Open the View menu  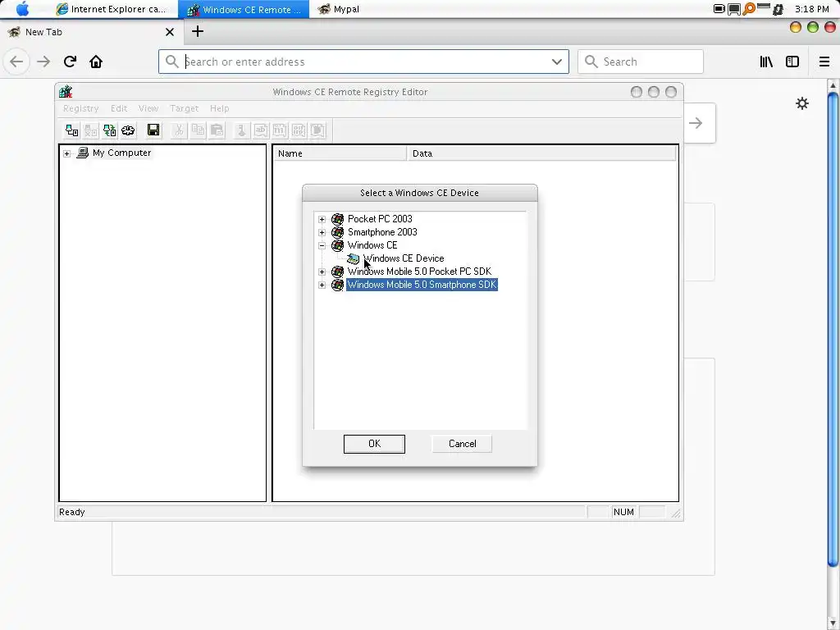(148, 108)
